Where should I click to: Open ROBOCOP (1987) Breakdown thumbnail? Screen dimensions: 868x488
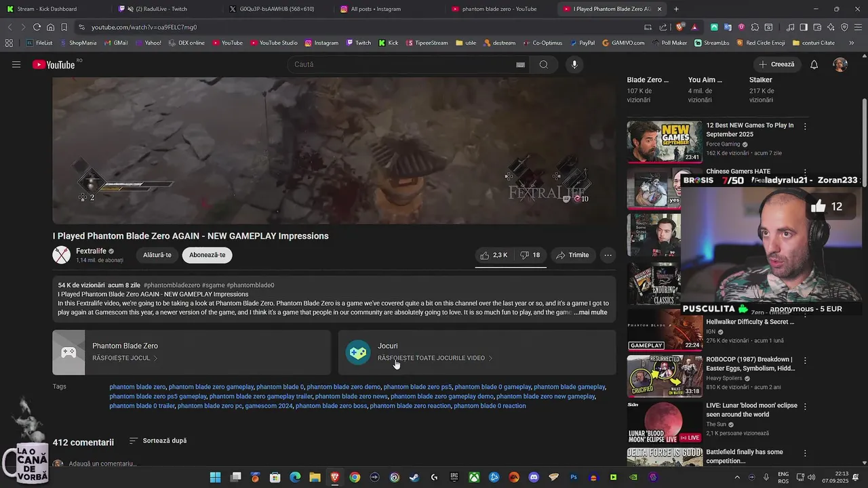[x=664, y=375]
